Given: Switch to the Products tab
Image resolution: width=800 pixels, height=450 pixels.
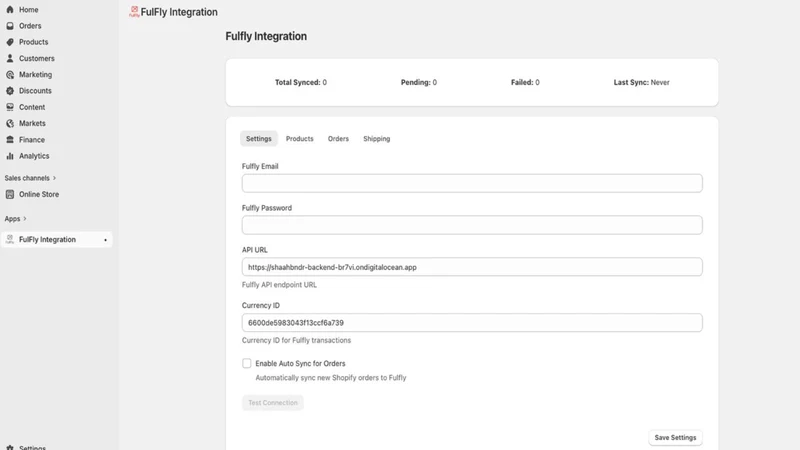Looking at the screenshot, I should pyautogui.click(x=299, y=139).
